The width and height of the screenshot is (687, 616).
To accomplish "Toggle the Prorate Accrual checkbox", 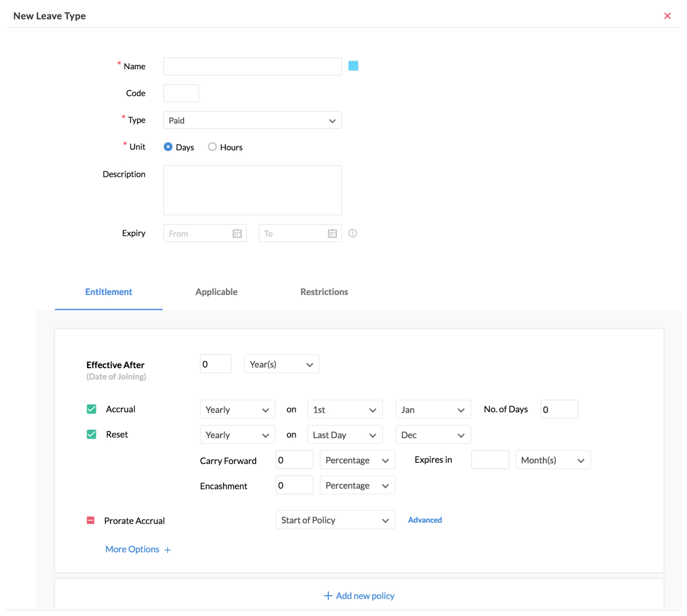I will coord(91,520).
